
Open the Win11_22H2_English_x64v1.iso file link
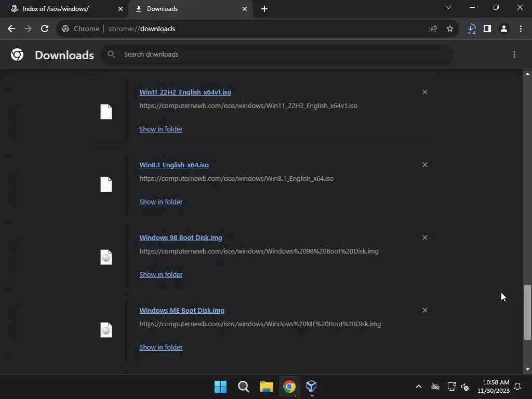tap(185, 92)
